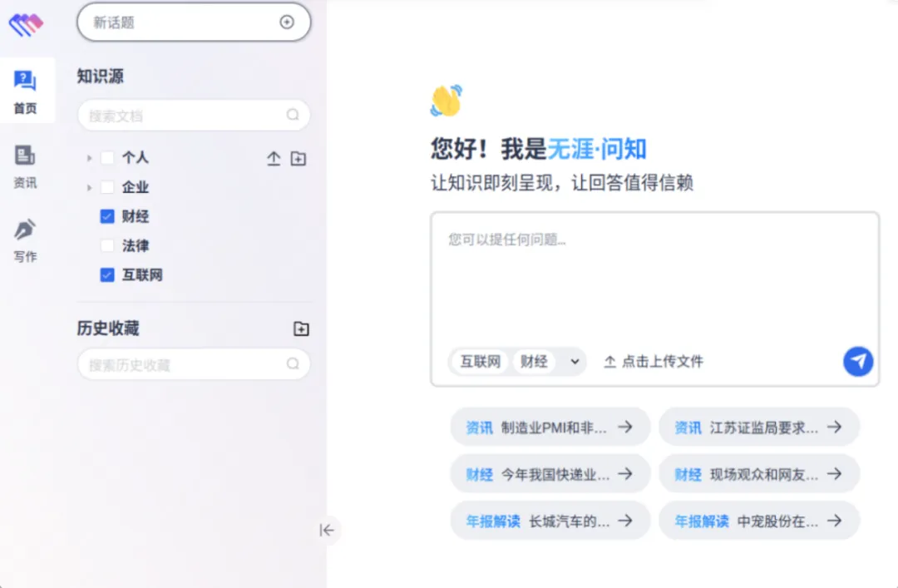Expand the 个人 tree node
Viewport: 898px width, 588px height.
pyautogui.click(x=89, y=157)
